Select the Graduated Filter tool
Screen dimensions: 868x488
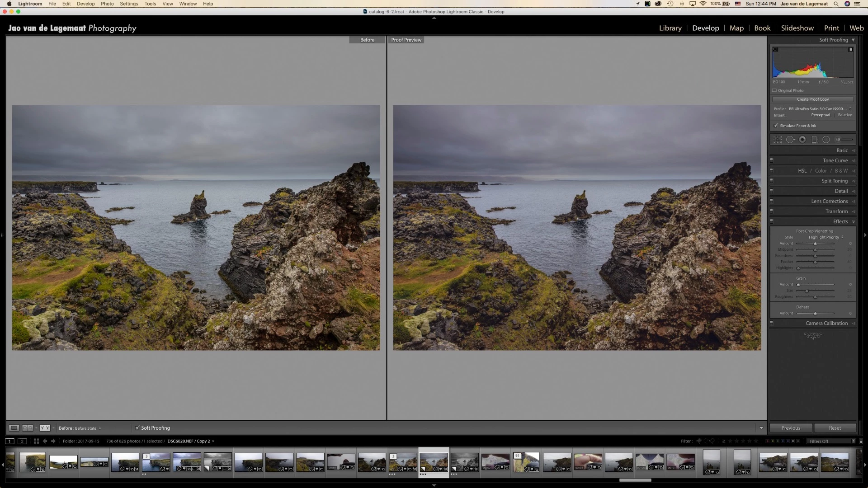click(814, 140)
